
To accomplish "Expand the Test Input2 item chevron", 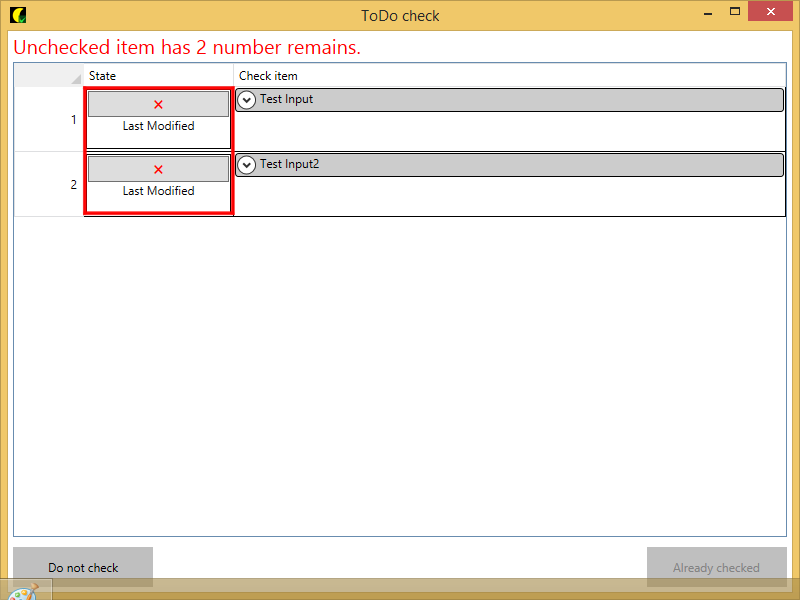I will click(246, 165).
